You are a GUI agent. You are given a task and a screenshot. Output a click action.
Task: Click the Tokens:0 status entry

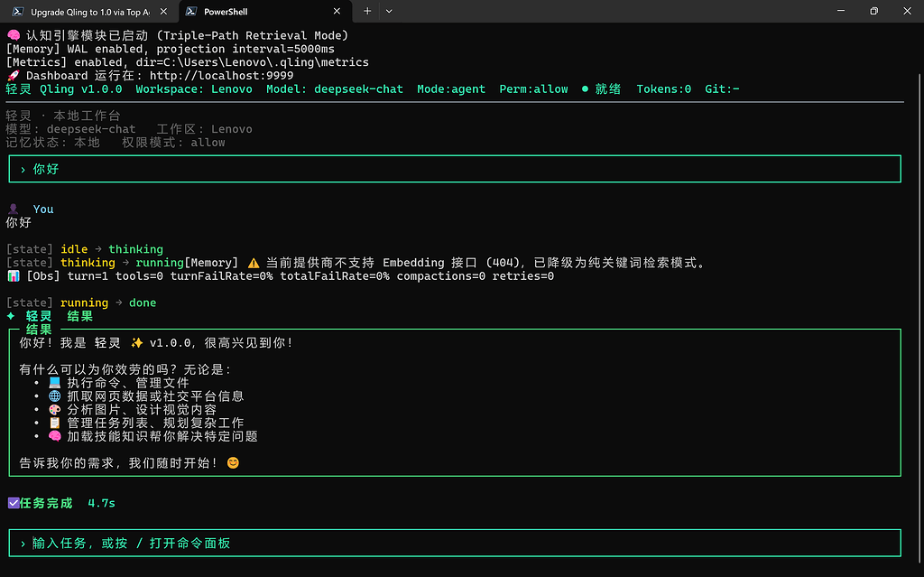(663, 89)
